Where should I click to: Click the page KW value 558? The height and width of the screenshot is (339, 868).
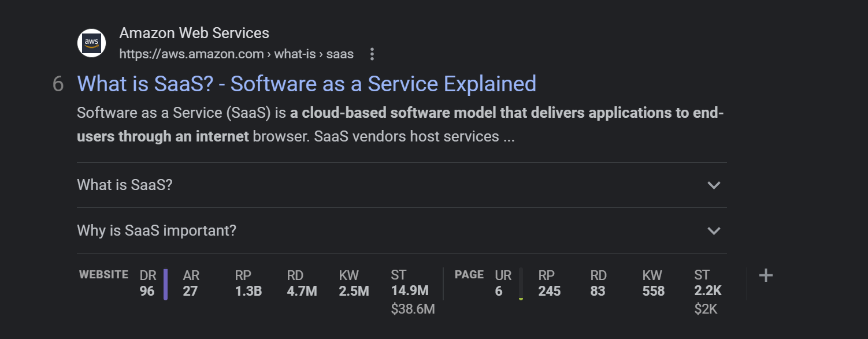654,291
